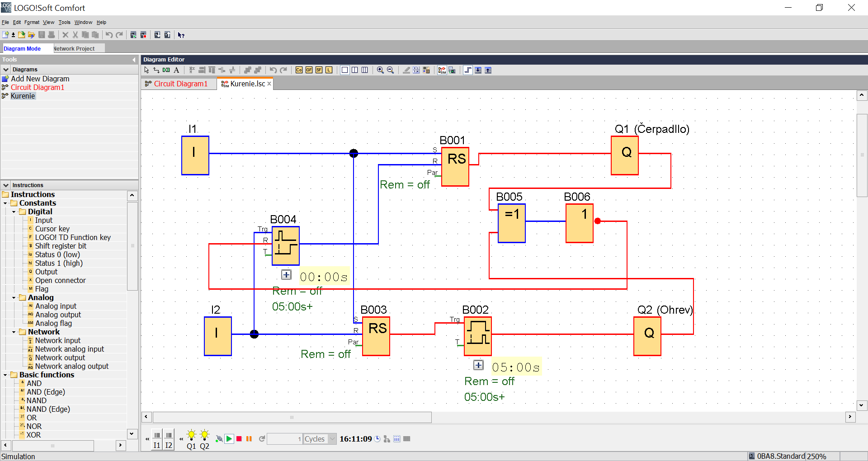
Task: Open the Tools menu
Action: coord(64,22)
